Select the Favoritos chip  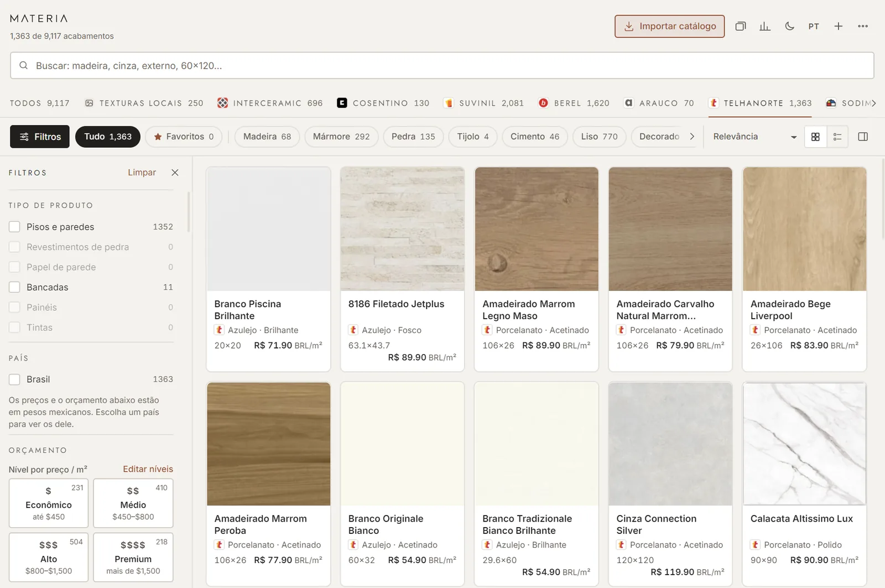coord(184,137)
